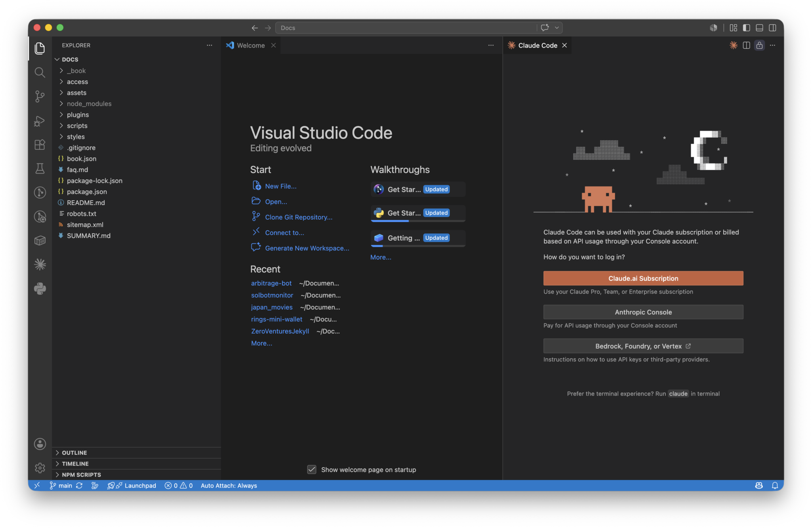Viewport: 812px width, 528px height.
Task: Click the notifications bell in status bar
Action: point(775,486)
